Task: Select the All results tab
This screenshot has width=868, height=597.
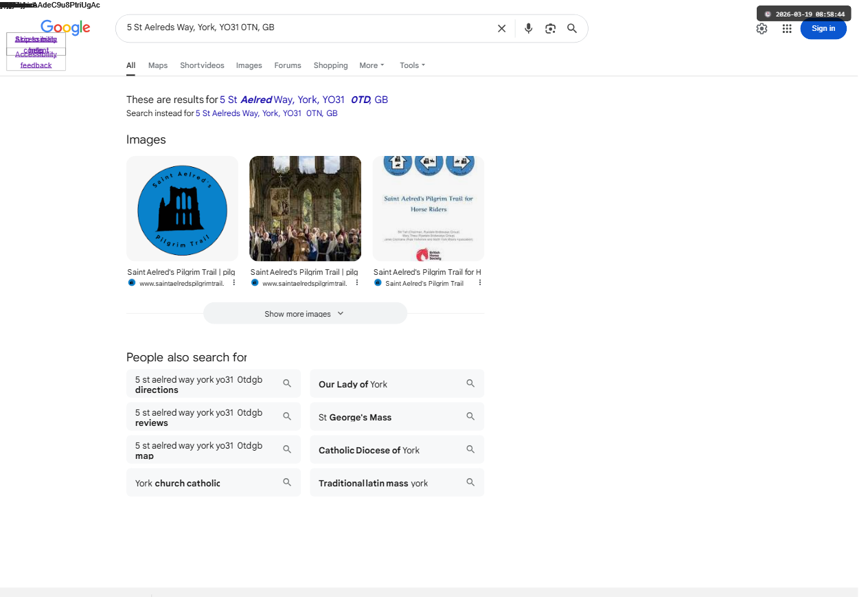Action: coord(130,65)
